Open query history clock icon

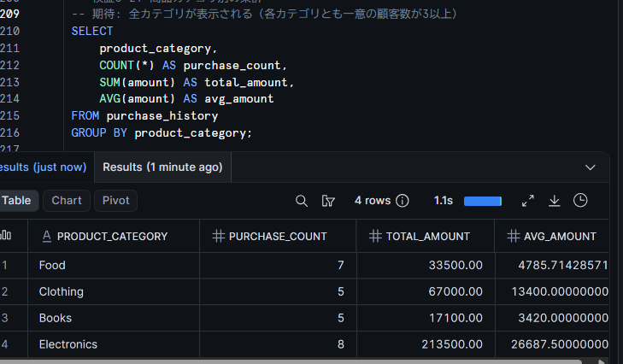click(x=580, y=200)
